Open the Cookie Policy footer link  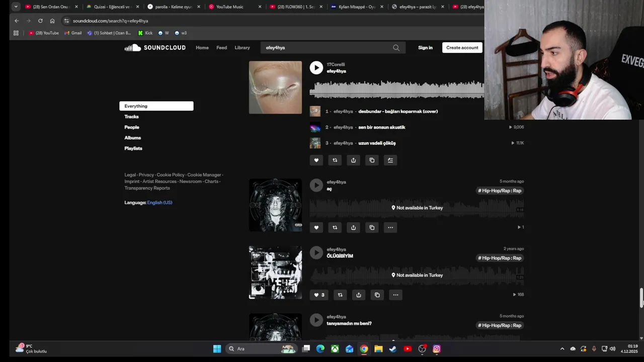pyautogui.click(x=171, y=175)
